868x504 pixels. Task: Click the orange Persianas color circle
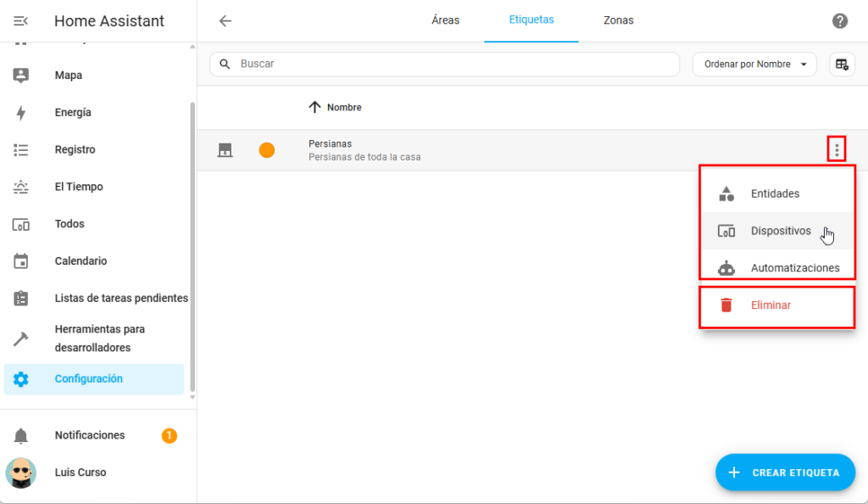point(267,150)
